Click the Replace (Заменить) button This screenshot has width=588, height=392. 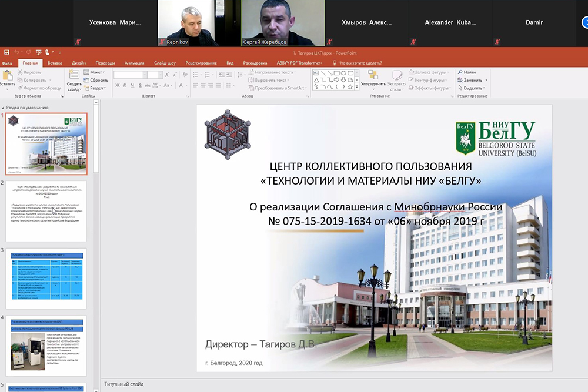pos(473,80)
